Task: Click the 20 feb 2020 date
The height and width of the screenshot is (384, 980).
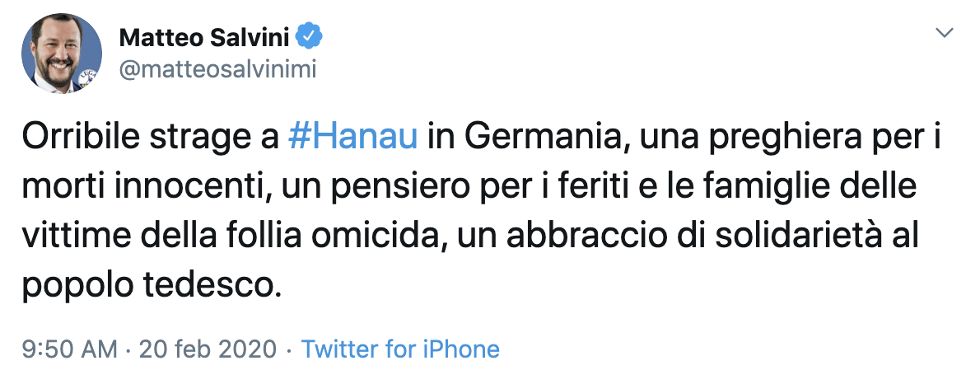Action: 208,349
